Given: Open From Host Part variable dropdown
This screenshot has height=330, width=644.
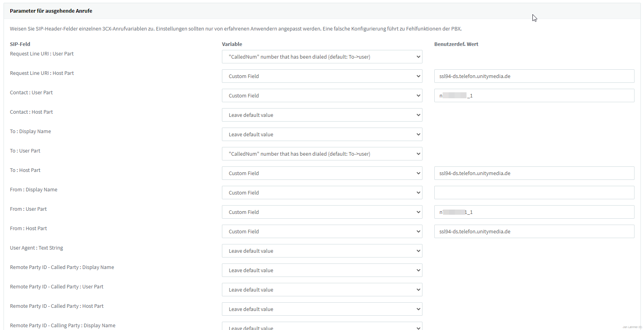Looking at the screenshot, I should [x=322, y=231].
